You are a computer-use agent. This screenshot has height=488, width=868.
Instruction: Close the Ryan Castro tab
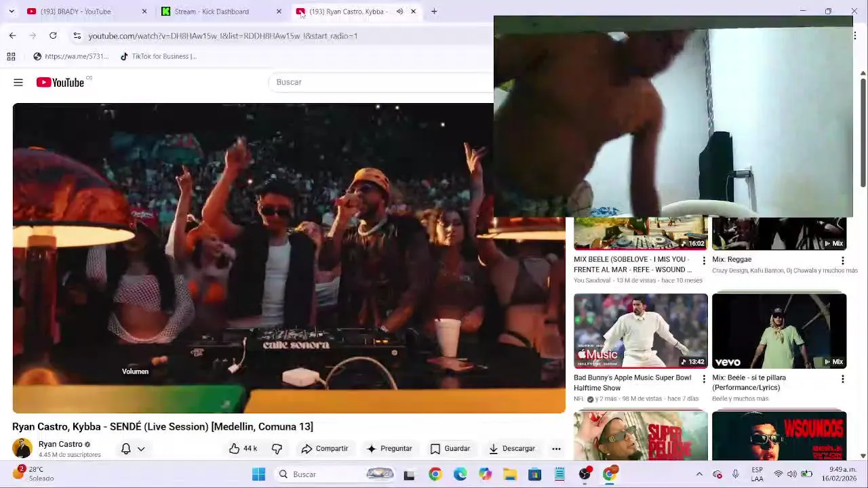tap(413, 12)
